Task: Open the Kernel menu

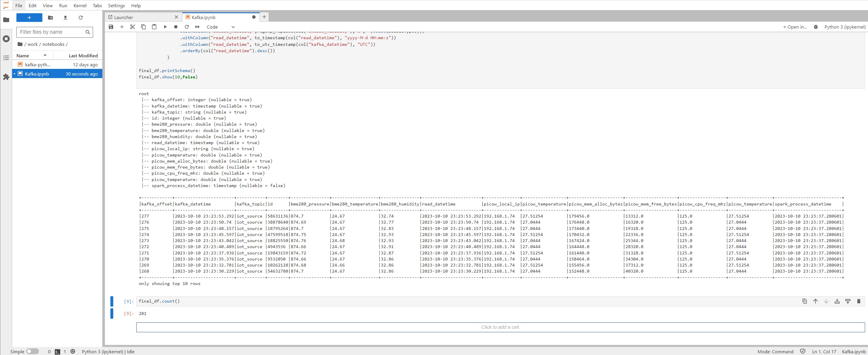Action: point(80,5)
